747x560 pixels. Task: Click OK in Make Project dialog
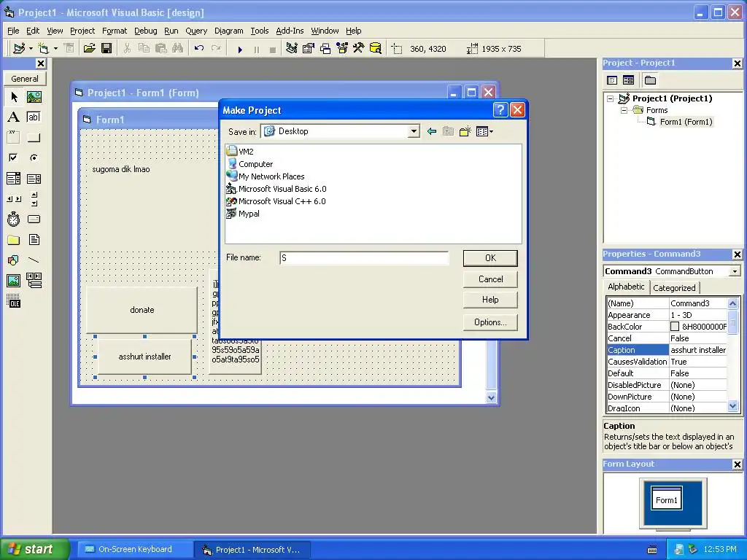click(x=490, y=258)
